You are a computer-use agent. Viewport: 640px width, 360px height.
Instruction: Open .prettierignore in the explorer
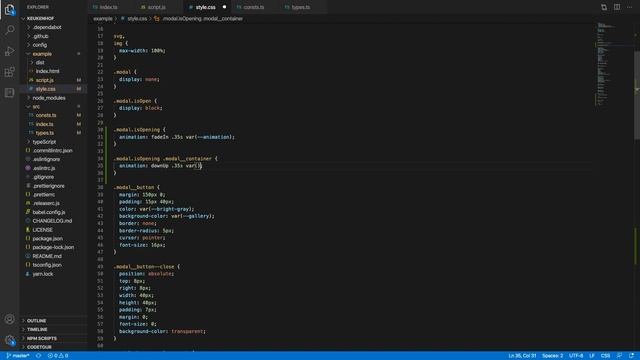tap(53, 186)
